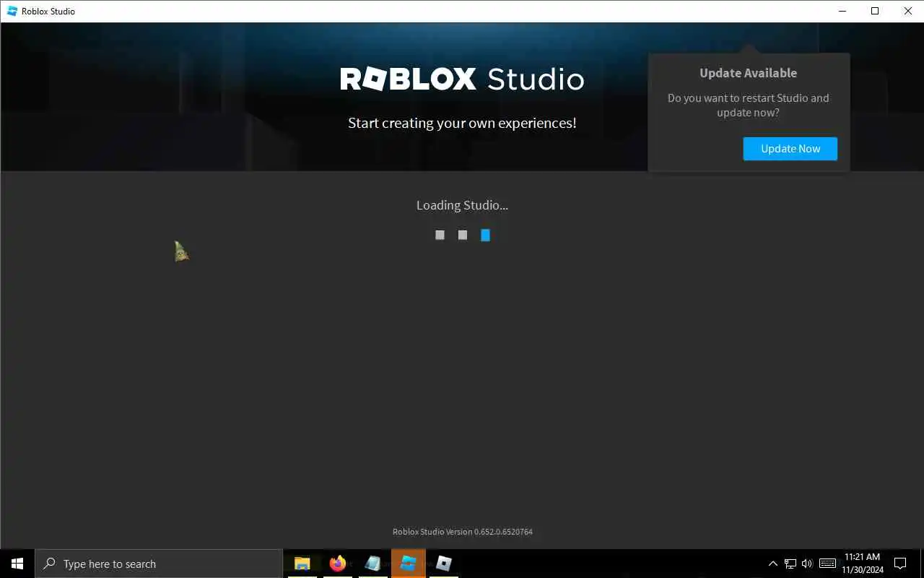Image resolution: width=924 pixels, height=578 pixels.
Task: Open the notification center icon
Action: click(x=901, y=564)
